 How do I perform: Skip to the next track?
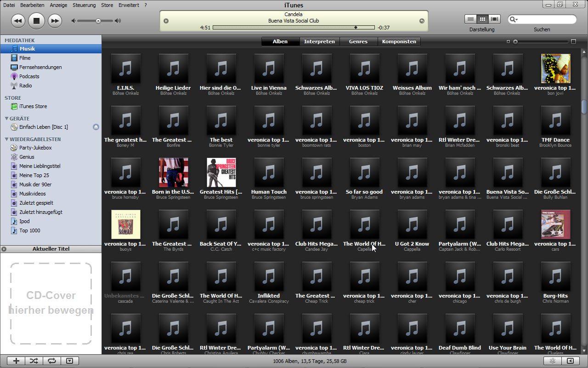tap(55, 21)
